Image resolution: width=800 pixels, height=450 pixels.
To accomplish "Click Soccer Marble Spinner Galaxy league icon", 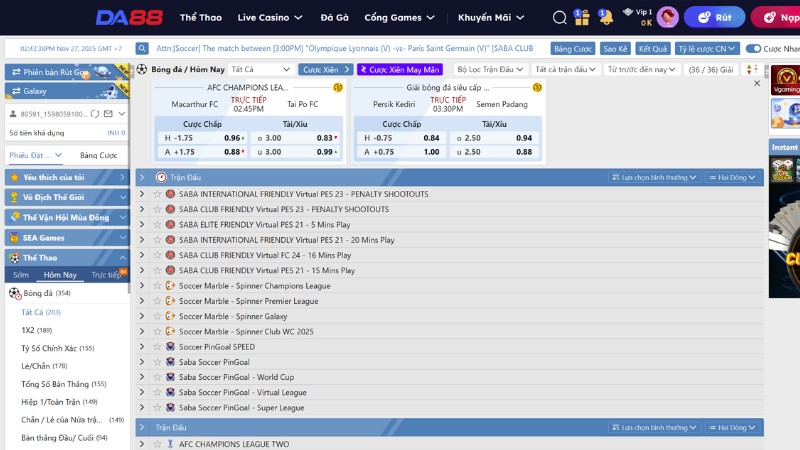I will point(170,316).
